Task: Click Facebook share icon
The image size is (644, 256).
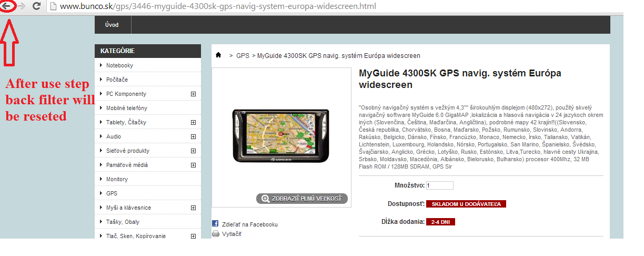Action: click(215, 224)
